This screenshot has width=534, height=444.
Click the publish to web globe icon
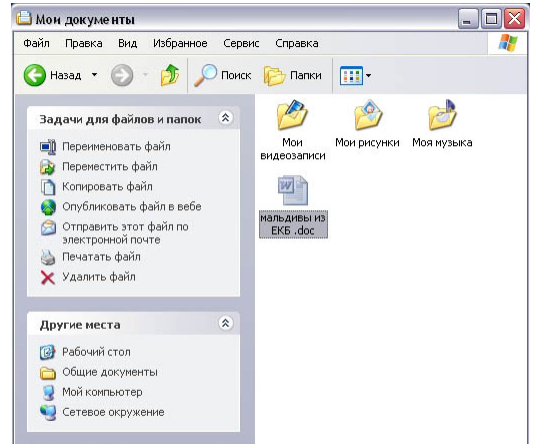point(48,207)
